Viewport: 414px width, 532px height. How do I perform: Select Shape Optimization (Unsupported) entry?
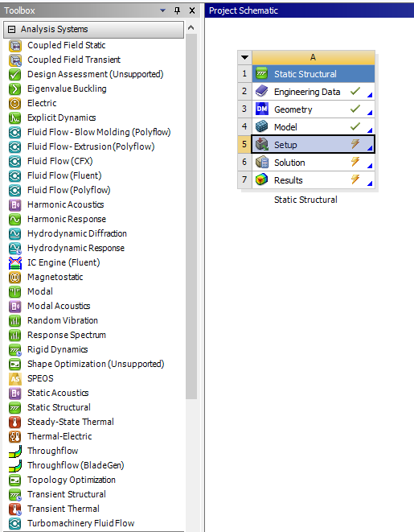pos(96,364)
